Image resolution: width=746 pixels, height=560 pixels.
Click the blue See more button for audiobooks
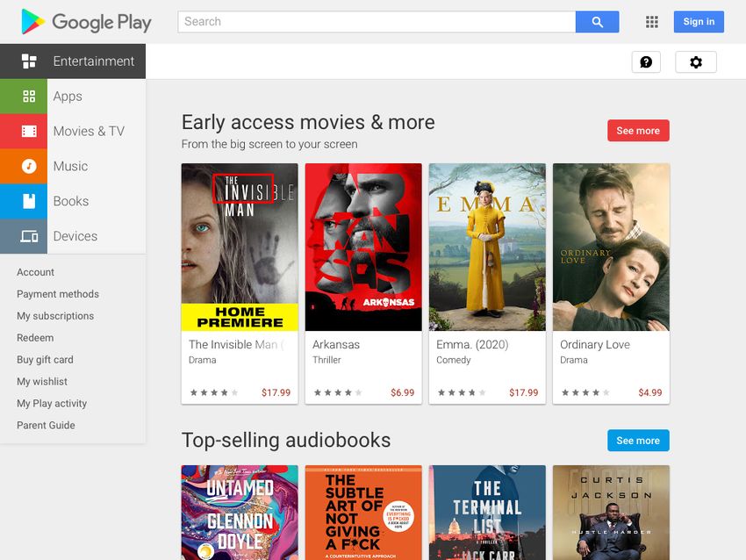click(638, 441)
